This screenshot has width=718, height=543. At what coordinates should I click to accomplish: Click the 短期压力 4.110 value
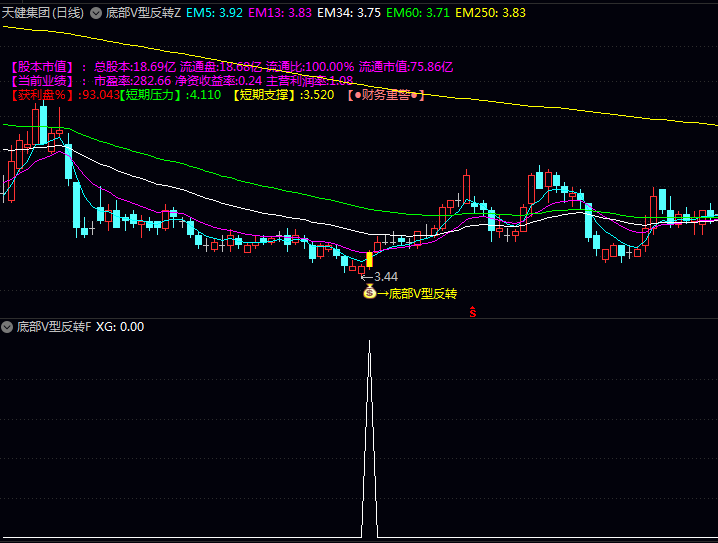coord(170,95)
